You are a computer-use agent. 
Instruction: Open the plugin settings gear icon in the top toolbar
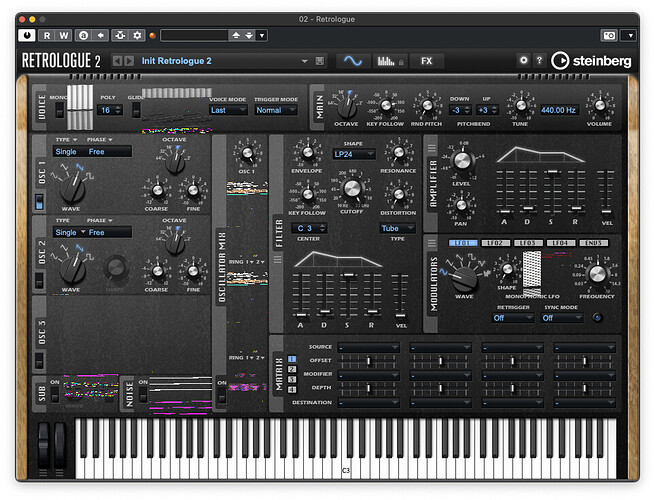point(137,35)
